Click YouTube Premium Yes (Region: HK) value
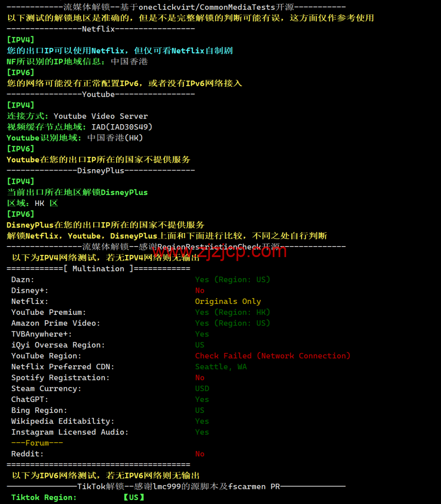 232,312
